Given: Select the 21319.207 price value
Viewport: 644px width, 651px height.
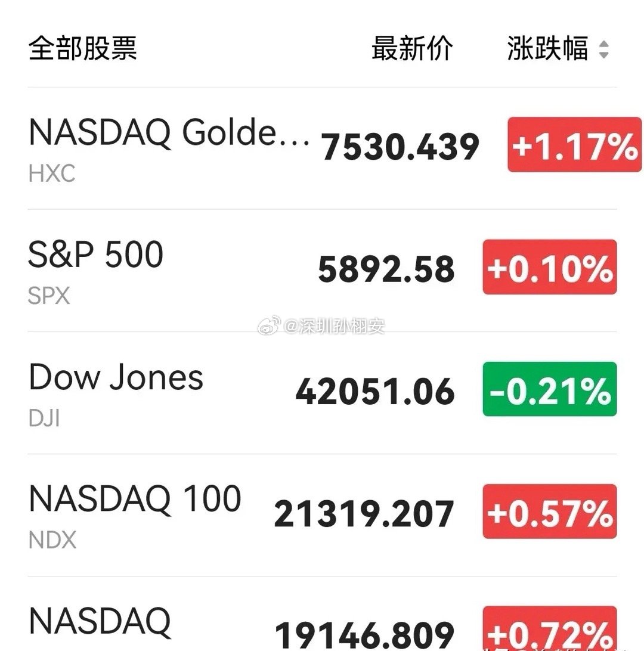Looking at the screenshot, I should (364, 514).
